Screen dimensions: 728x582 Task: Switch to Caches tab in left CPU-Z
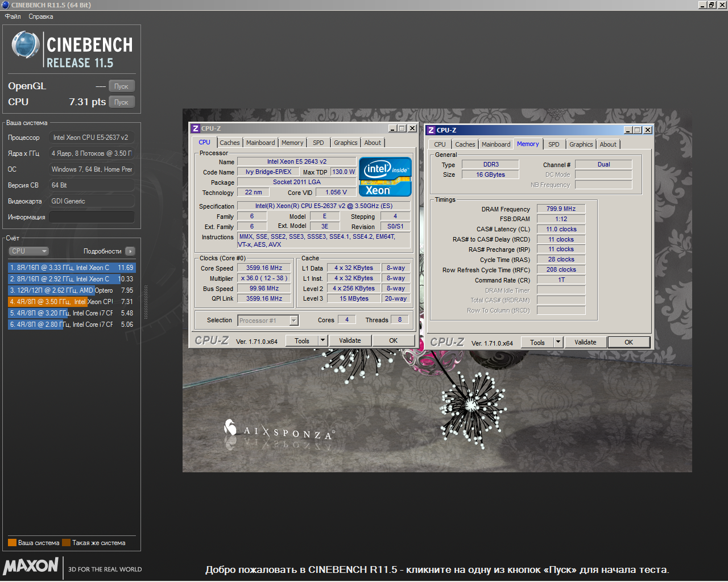230,143
